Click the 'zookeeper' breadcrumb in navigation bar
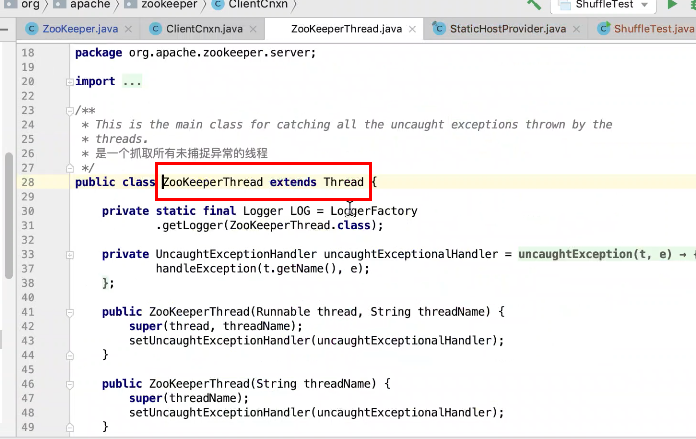Screen dimensions: 696x439 click(x=169, y=4)
